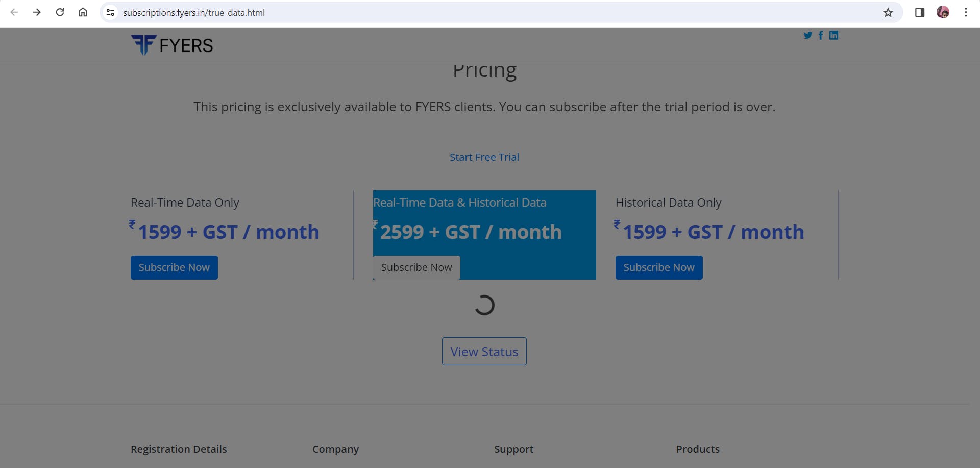Open FYERS Twitter page

tap(807, 35)
